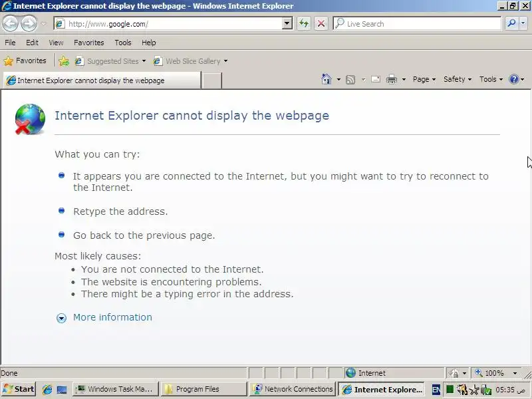This screenshot has width=532, height=399.
Task: Open the Print options dropdown arrow
Action: (x=404, y=79)
